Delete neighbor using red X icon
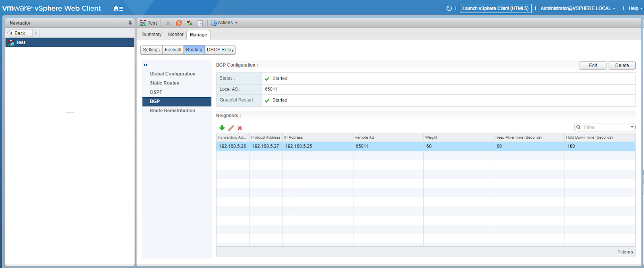Image resolution: width=644 pixels, height=268 pixels. click(x=240, y=128)
